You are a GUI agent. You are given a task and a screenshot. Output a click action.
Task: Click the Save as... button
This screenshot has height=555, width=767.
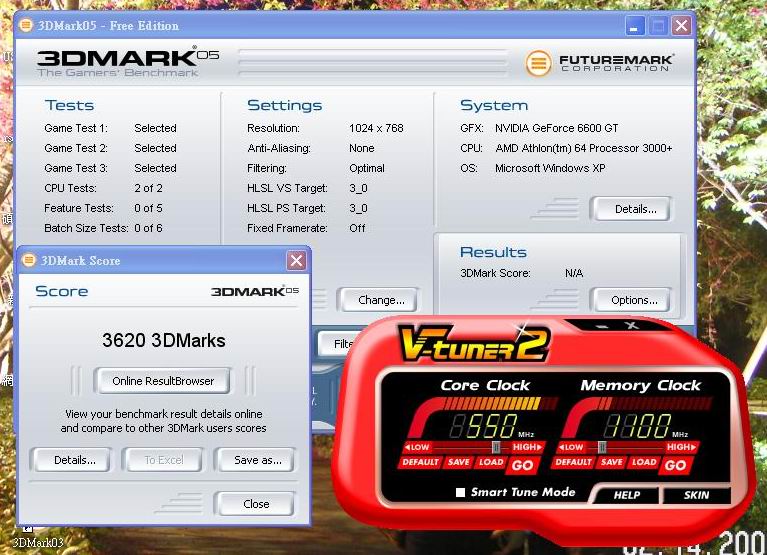257,460
